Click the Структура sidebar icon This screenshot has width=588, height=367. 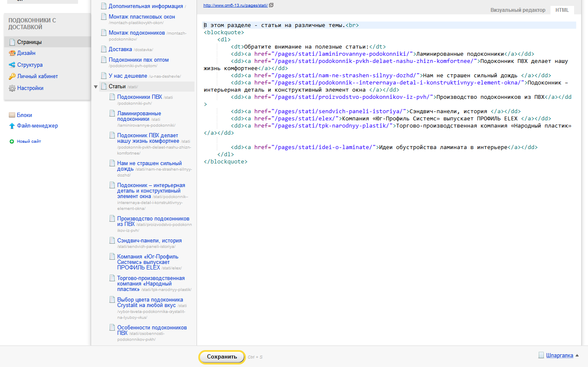click(x=12, y=65)
